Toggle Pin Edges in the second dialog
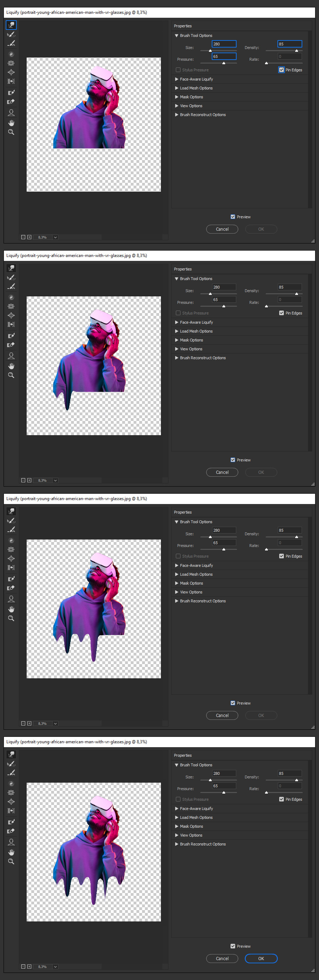Screen dimensions: 319x980 [x=281, y=313]
